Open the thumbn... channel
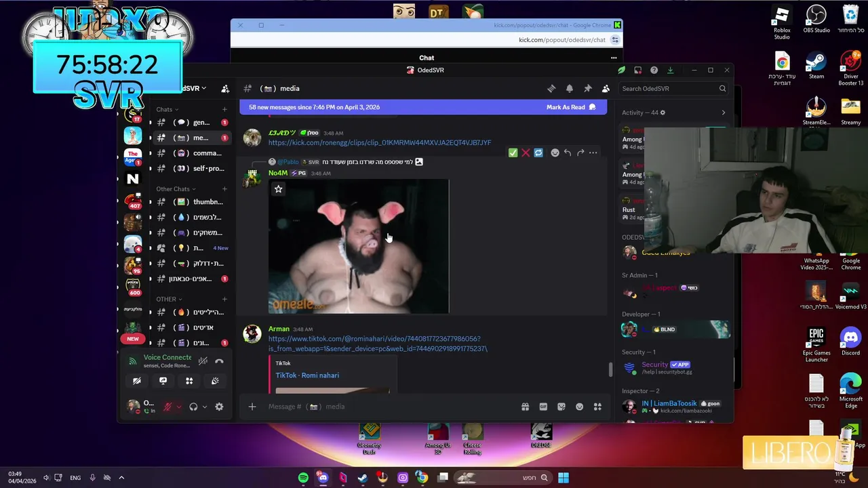 click(x=192, y=202)
